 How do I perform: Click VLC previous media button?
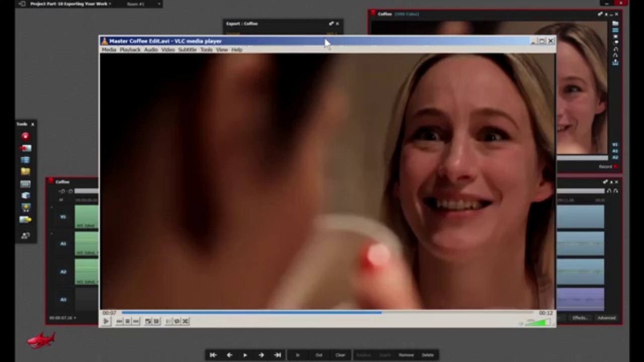coord(119,321)
